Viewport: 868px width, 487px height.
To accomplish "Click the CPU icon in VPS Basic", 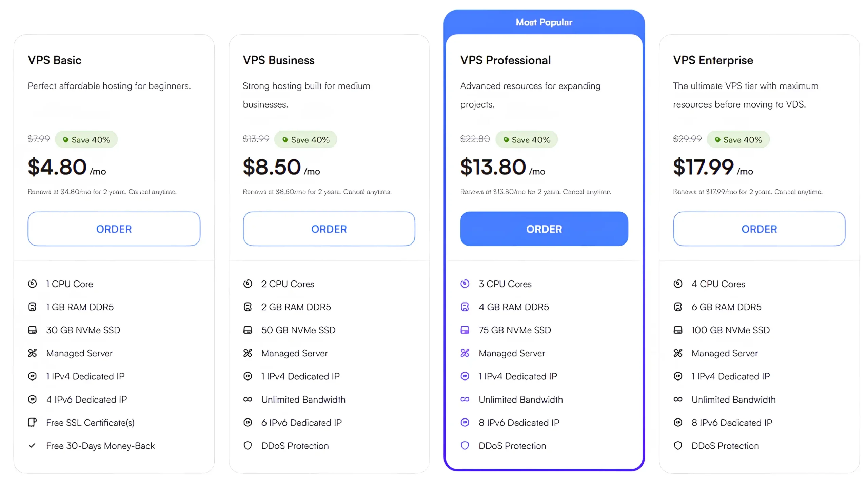I will 32,284.
